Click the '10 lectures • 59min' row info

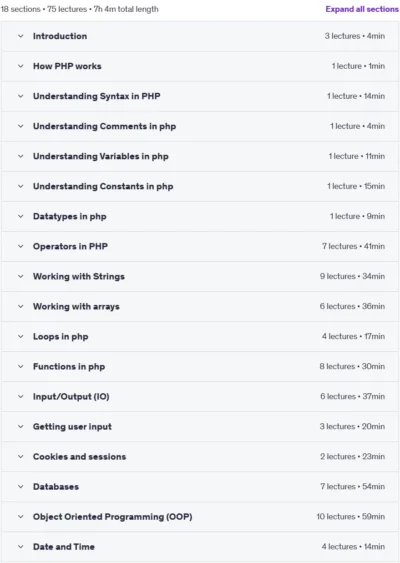[x=350, y=517]
